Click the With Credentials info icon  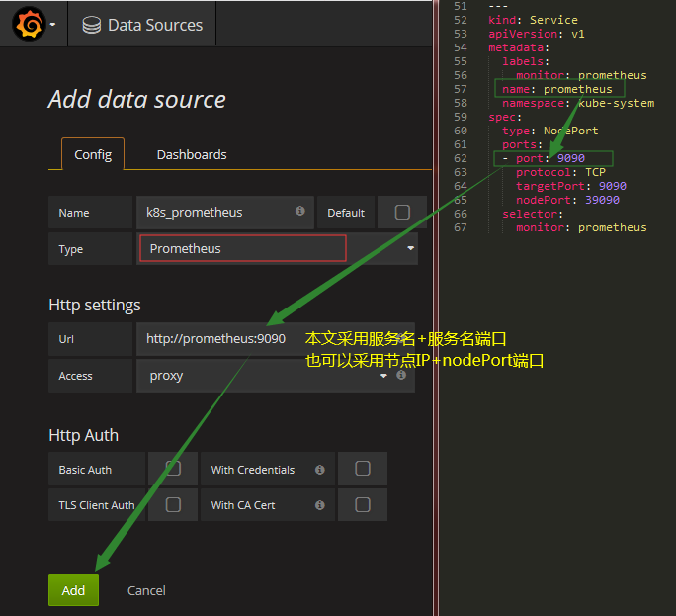[x=320, y=470]
